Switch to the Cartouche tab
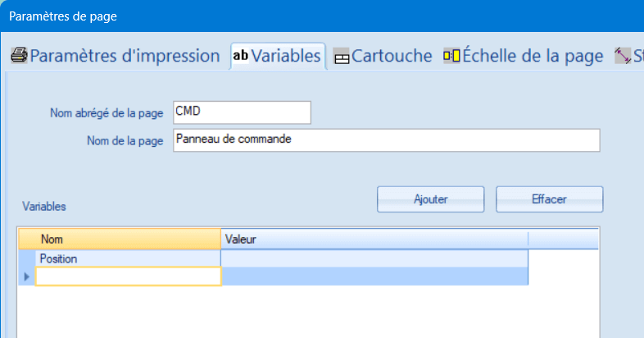644x338 pixels. (392, 56)
